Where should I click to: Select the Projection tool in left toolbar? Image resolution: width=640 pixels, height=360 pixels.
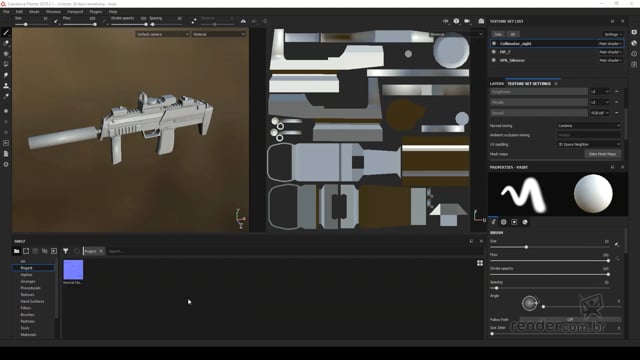6,53
